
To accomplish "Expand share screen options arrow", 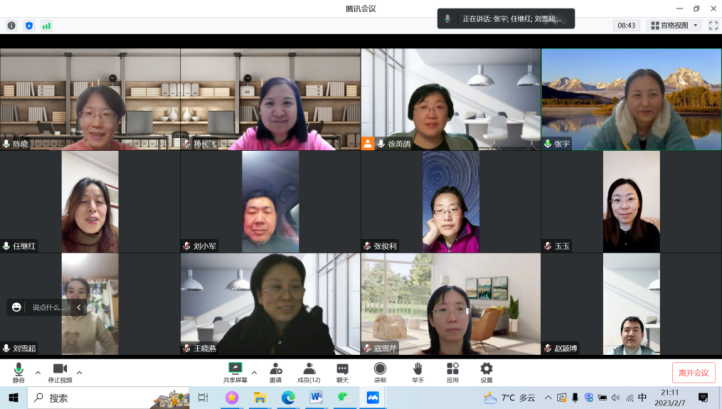I will point(254,372).
